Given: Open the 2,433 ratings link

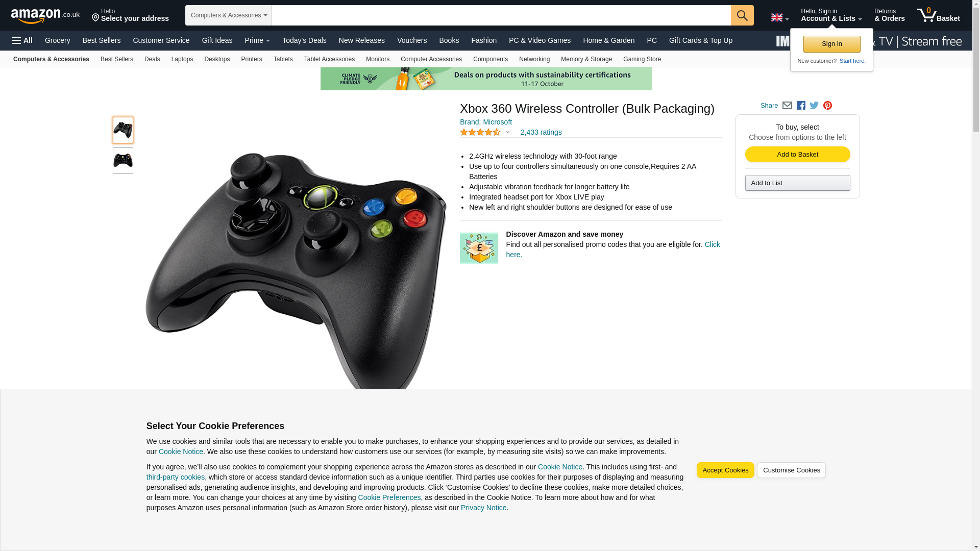Looking at the screenshot, I should pyautogui.click(x=541, y=133).
